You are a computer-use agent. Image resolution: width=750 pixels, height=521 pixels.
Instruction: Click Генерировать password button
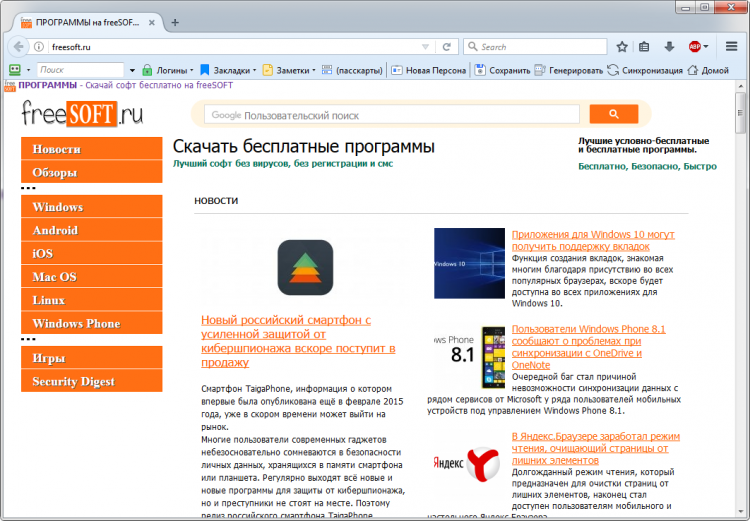(569, 70)
